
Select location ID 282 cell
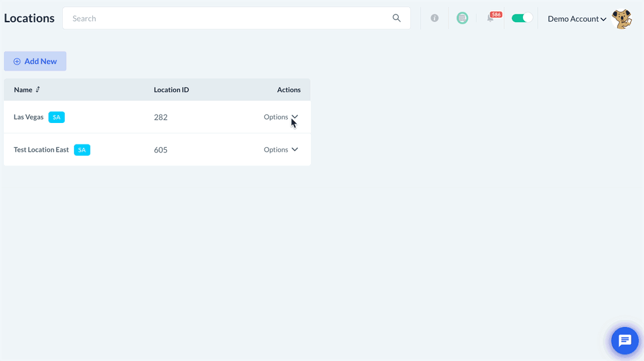tap(160, 117)
